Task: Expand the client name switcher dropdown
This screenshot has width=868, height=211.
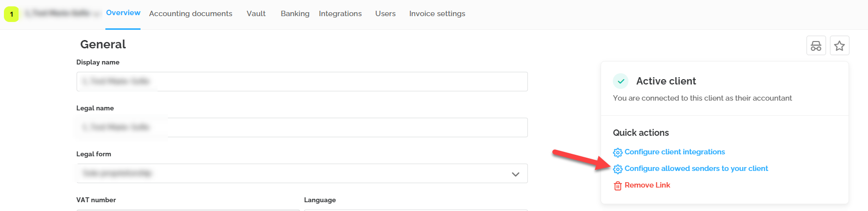Action: pyautogui.click(x=97, y=14)
